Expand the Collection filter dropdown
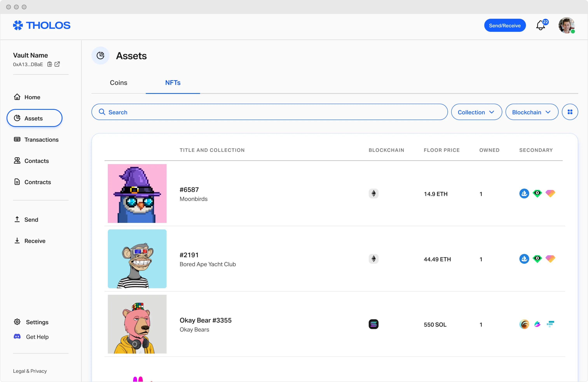Screen dimensions: 588x382 pos(476,112)
